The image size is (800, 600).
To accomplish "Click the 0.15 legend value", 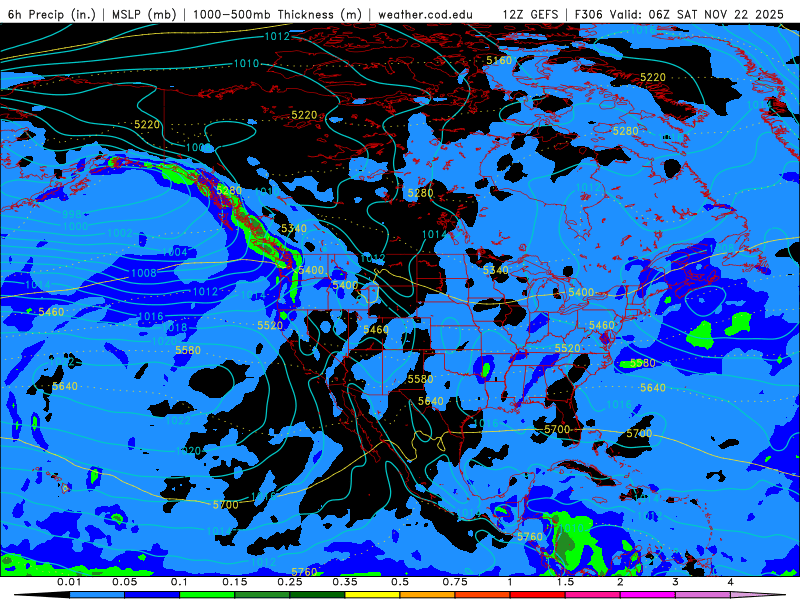I will coord(235,582).
